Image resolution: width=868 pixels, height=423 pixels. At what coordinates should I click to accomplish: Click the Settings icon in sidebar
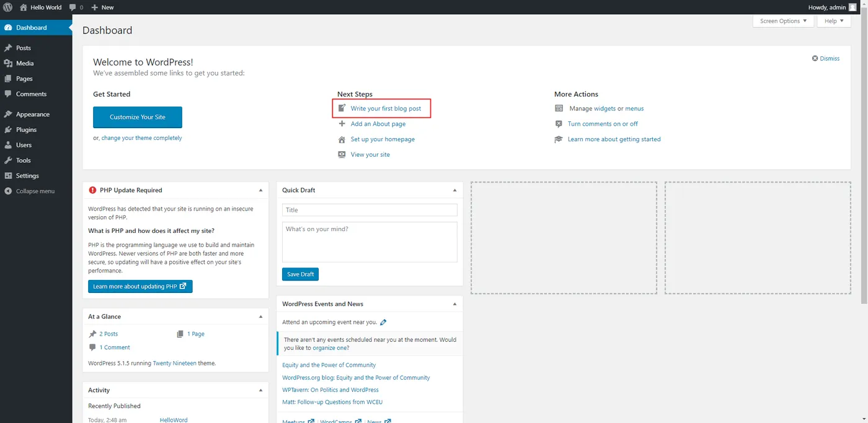point(8,176)
